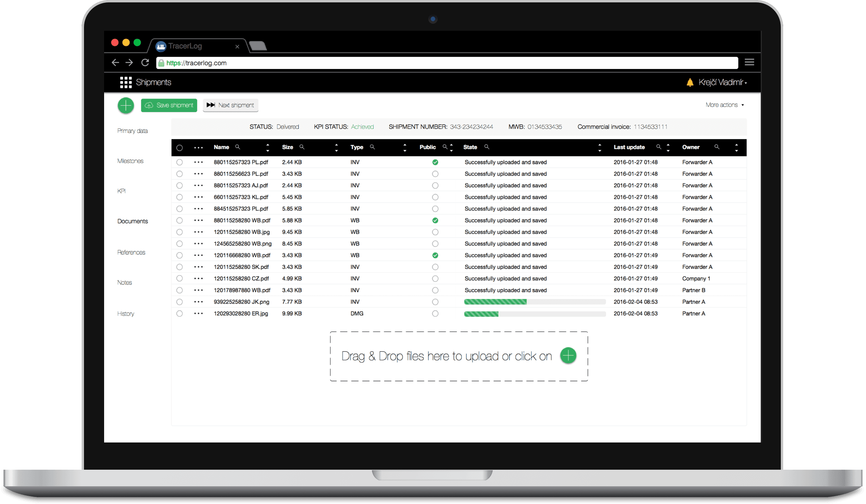Click the green plus button above Primary data

coord(125,105)
